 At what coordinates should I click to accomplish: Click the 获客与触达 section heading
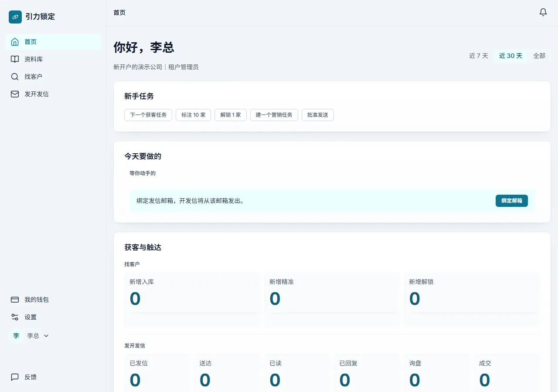tap(143, 247)
